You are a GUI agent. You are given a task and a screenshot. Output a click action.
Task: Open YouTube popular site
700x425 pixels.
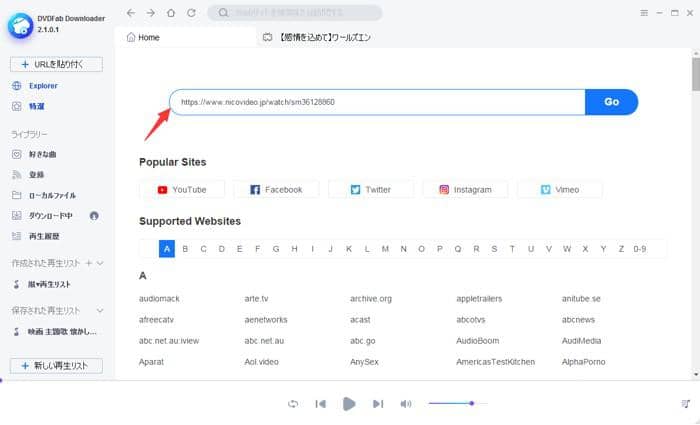(182, 190)
